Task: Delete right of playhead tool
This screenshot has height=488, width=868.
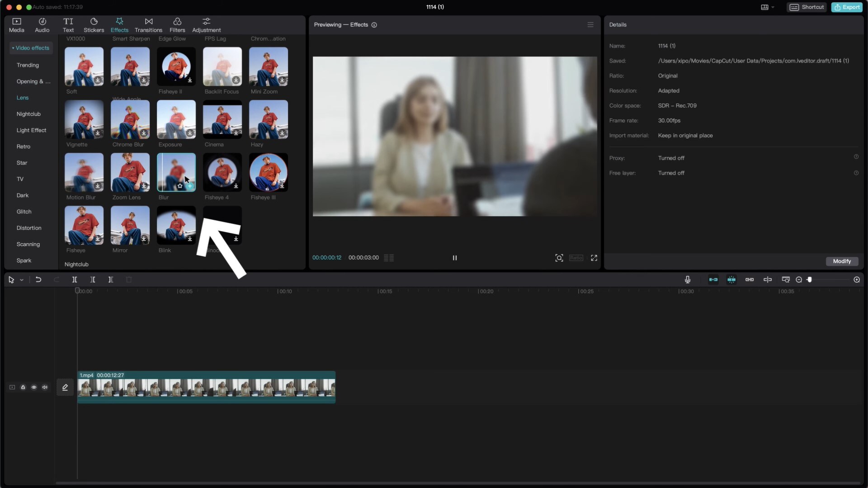Action: [111, 280]
